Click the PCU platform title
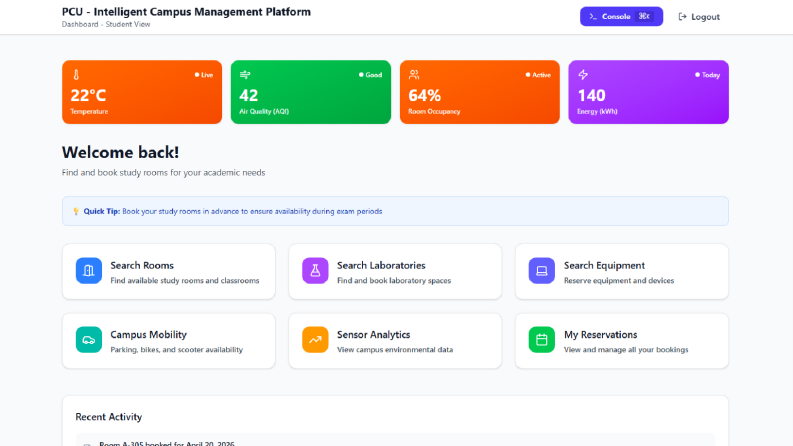 click(186, 12)
